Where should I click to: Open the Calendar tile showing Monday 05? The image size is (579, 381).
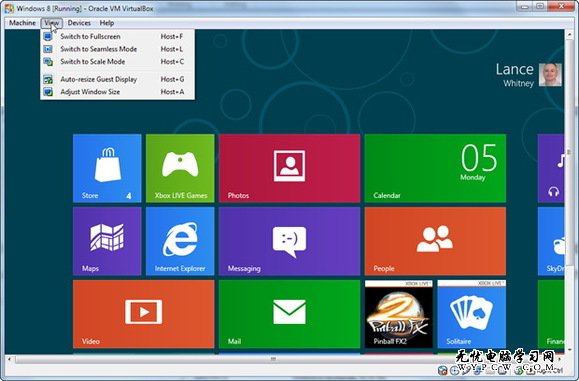[x=435, y=168]
